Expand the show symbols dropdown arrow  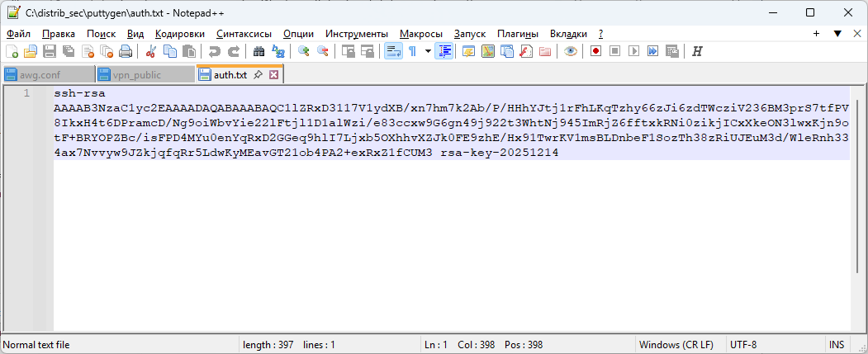pyautogui.click(x=427, y=51)
